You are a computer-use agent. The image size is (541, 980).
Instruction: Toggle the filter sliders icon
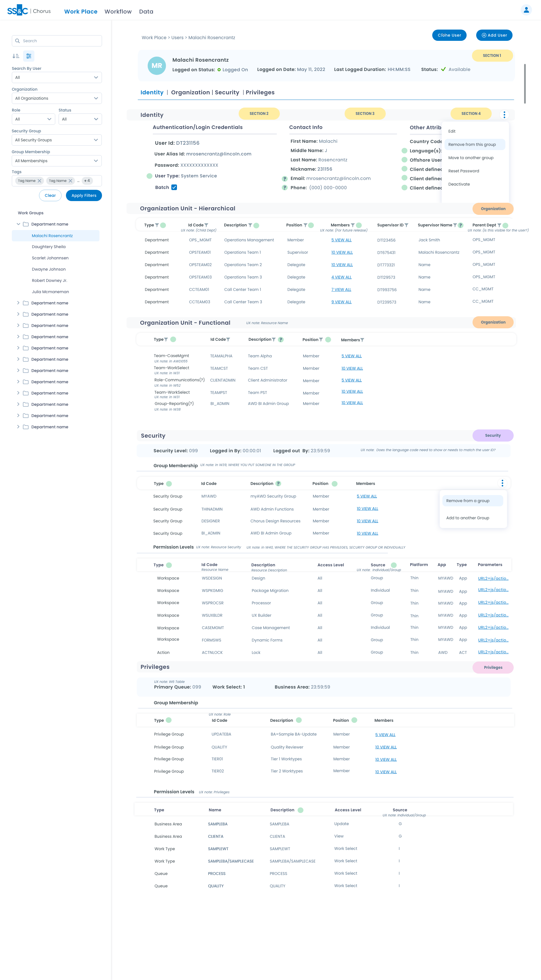[x=28, y=56]
